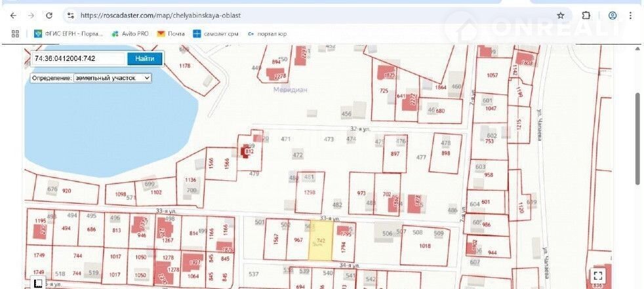644x289 pixels.
Task: Click the cadastral number search field
Action: (78, 58)
